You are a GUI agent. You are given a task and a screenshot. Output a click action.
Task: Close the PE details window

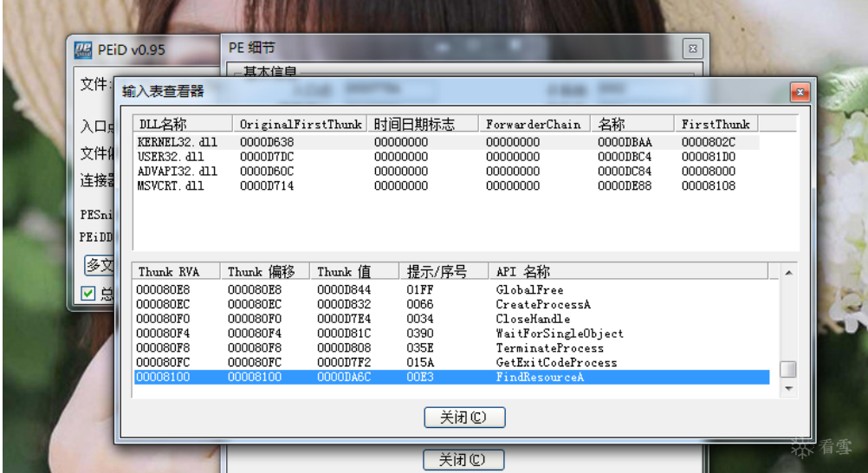click(692, 49)
